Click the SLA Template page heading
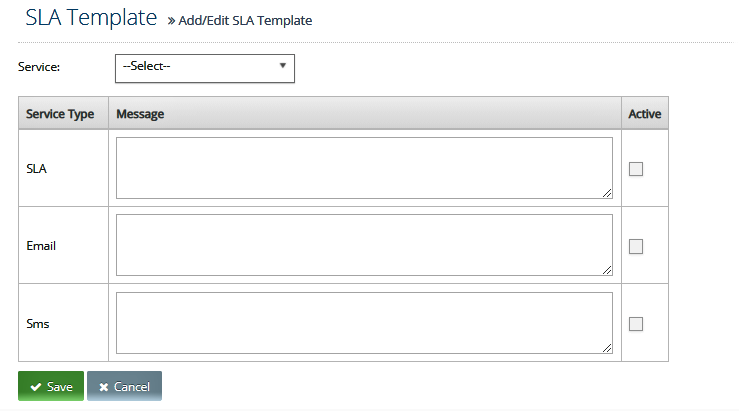739x411 pixels. point(91,18)
